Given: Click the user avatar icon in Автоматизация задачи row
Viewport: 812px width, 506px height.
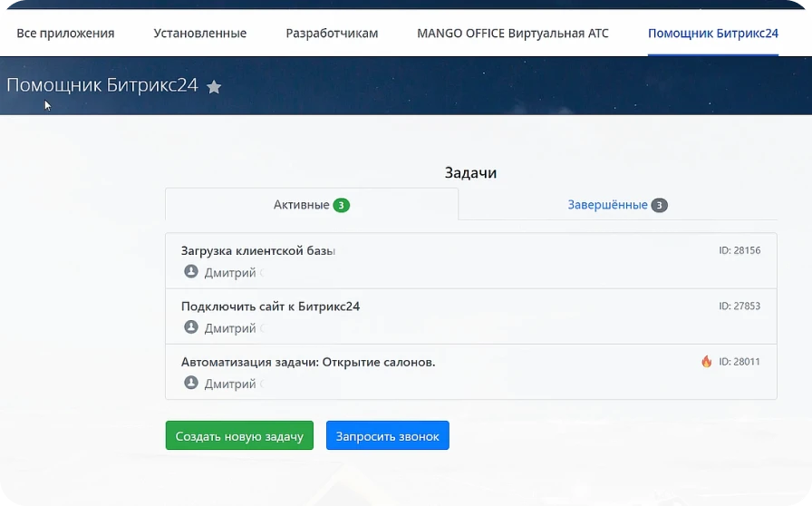Looking at the screenshot, I should click(191, 383).
